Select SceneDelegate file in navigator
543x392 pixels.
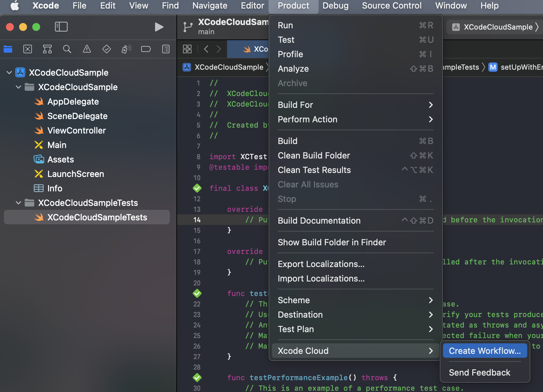(77, 116)
